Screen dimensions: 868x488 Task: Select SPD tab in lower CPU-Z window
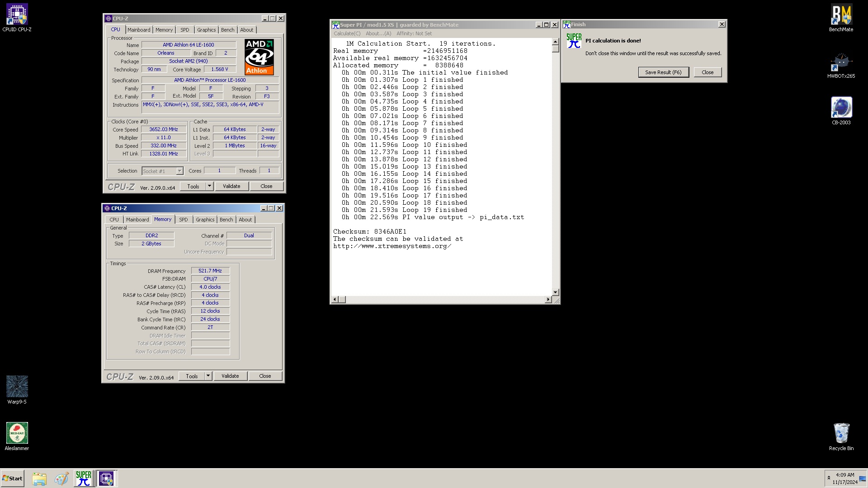(184, 220)
